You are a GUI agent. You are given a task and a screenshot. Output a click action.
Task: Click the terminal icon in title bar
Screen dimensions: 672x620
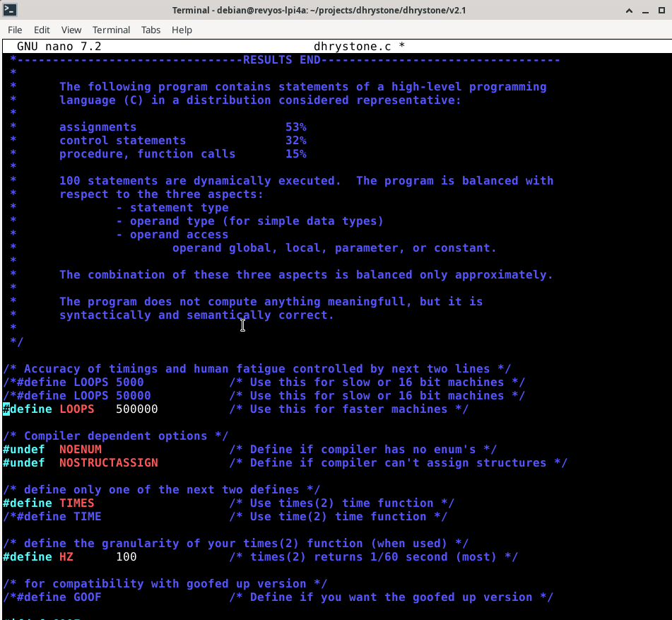point(11,11)
